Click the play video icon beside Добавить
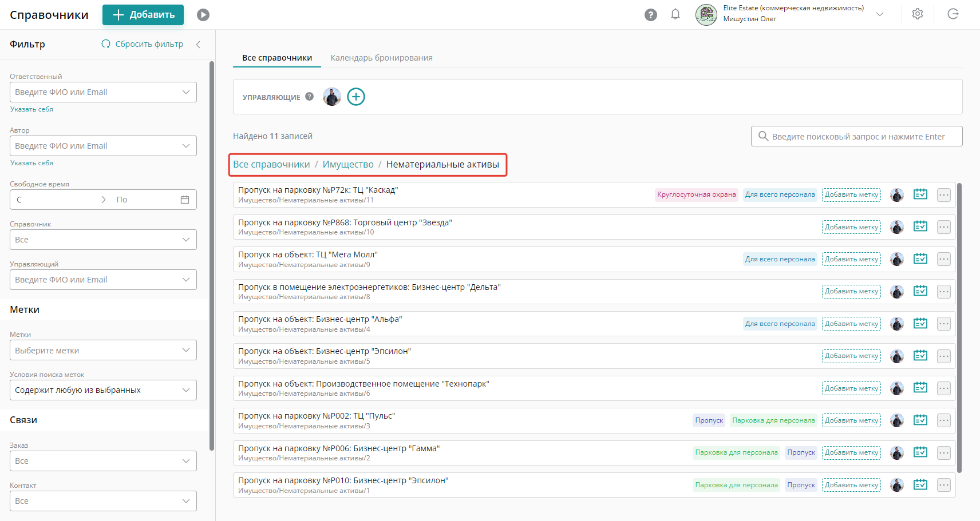 click(x=203, y=15)
